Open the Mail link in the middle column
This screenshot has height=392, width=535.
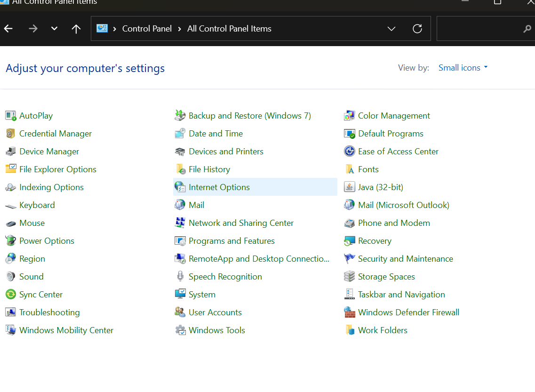pyautogui.click(x=197, y=205)
